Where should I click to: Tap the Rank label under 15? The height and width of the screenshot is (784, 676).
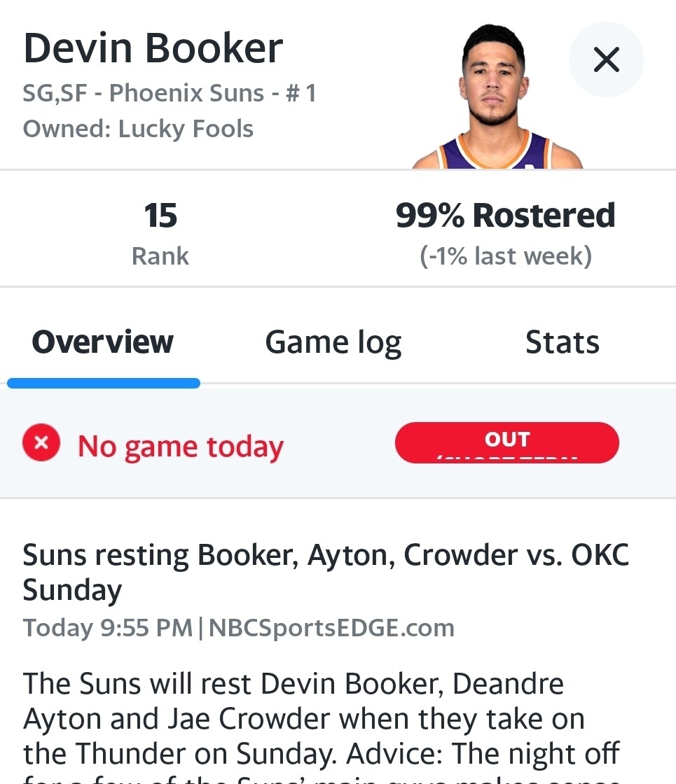click(160, 256)
